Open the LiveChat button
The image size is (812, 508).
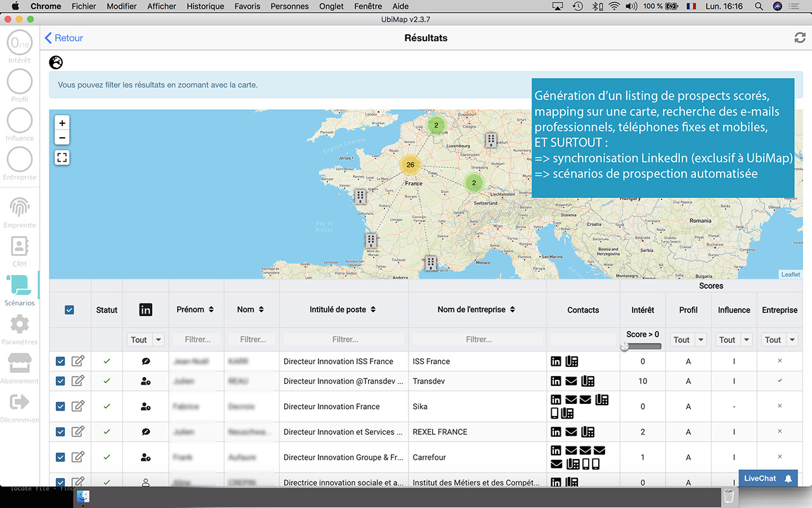[768, 478]
